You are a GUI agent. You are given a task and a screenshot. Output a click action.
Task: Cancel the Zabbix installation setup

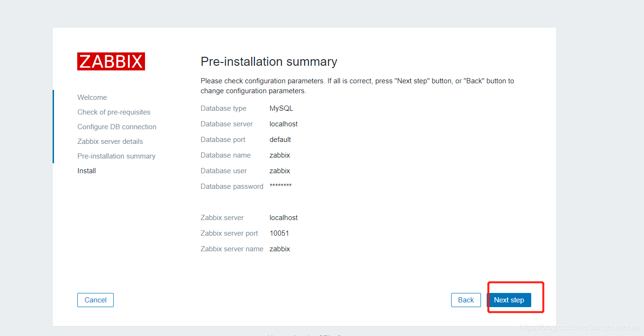95,300
